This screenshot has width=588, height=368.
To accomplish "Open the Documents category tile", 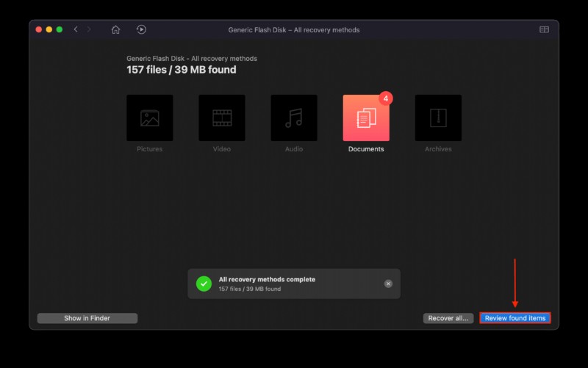I will 366,118.
